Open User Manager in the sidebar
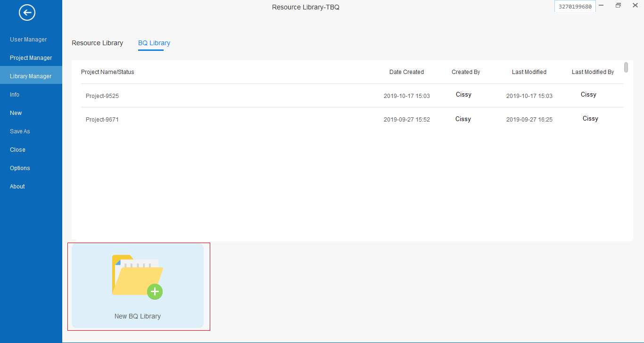This screenshot has height=343, width=644. pyautogui.click(x=28, y=40)
